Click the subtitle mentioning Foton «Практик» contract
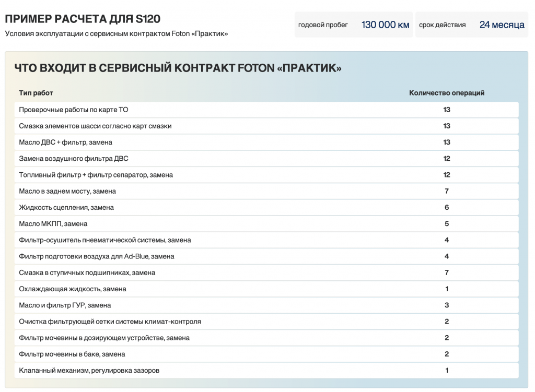The width and height of the screenshot is (535, 392). pos(117,34)
